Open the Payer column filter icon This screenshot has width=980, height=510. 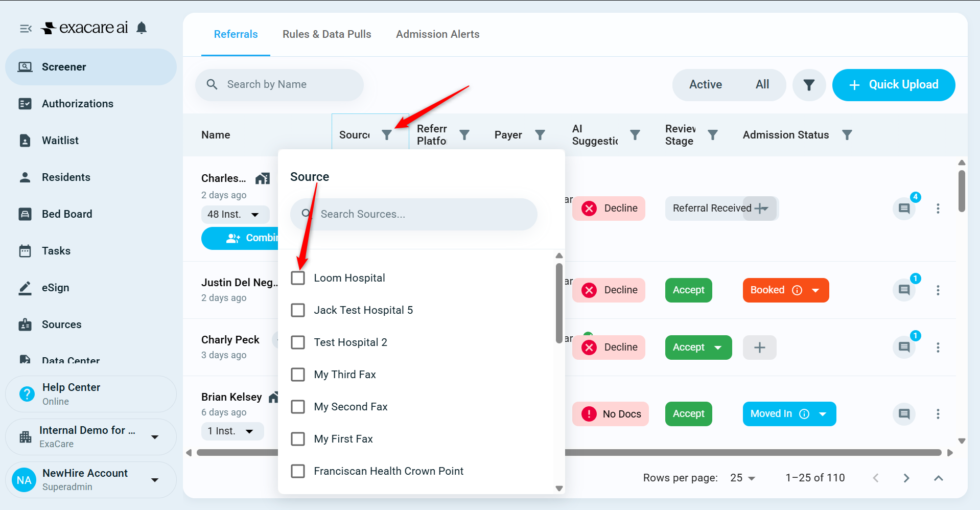coord(540,135)
